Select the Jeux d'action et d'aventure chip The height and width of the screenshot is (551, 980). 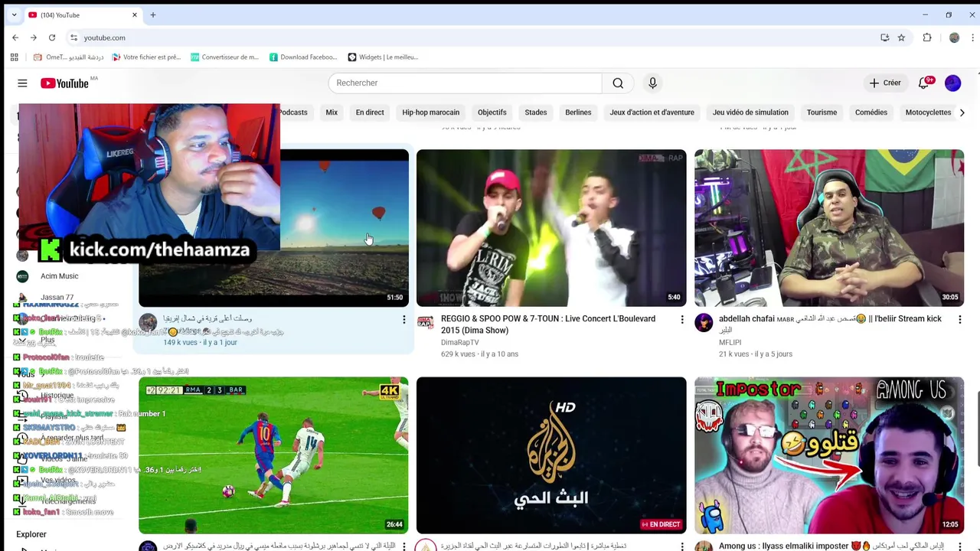point(652,112)
